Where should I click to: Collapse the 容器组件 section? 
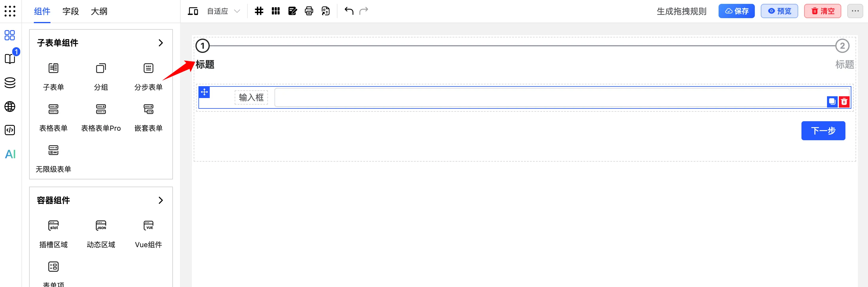[160, 201]
